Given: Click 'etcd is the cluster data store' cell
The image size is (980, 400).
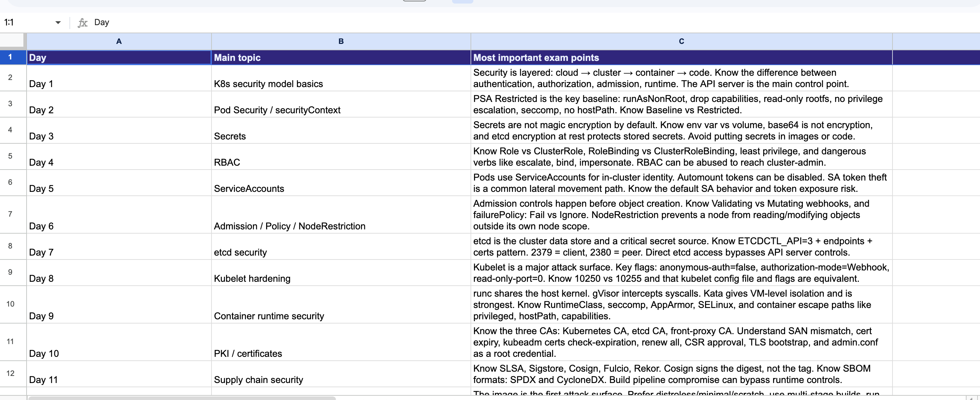Looking at the screenshot, I should pyautogui.click(x=681, y=247).
